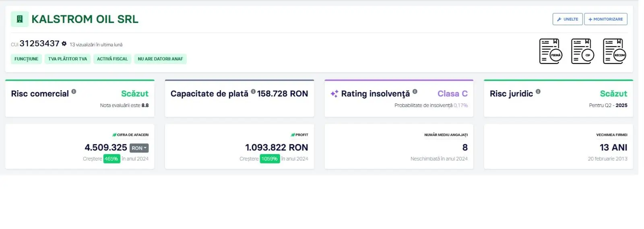Viewport: 644px width, 229px height.
Task: Click the NU ARE DATORII ANAF tag
Action: point(160,59)
